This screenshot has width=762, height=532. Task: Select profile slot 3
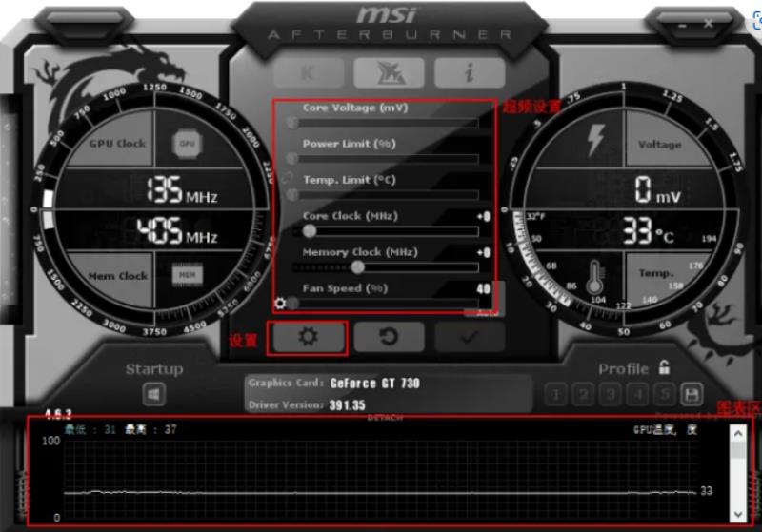(x=611, y=394)
